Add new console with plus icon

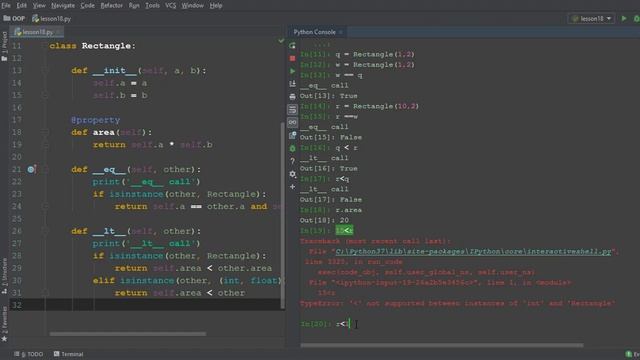click(292, 187)
